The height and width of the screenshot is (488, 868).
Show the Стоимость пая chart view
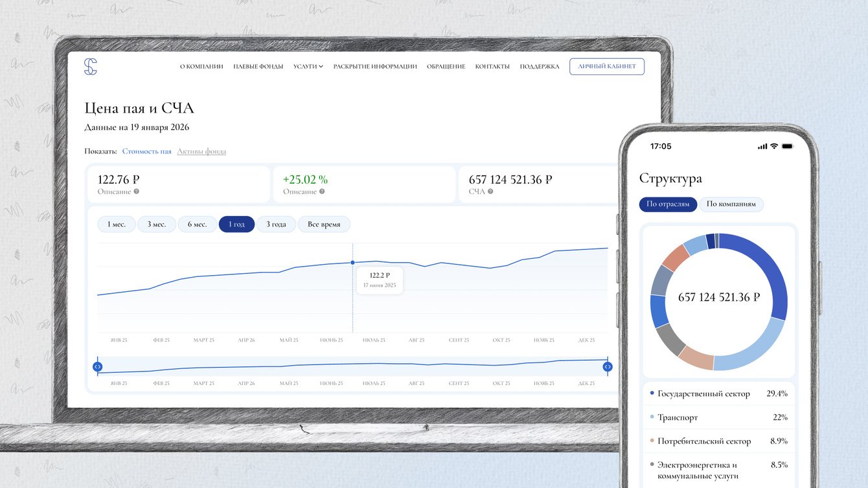click(x=147, y=151)
